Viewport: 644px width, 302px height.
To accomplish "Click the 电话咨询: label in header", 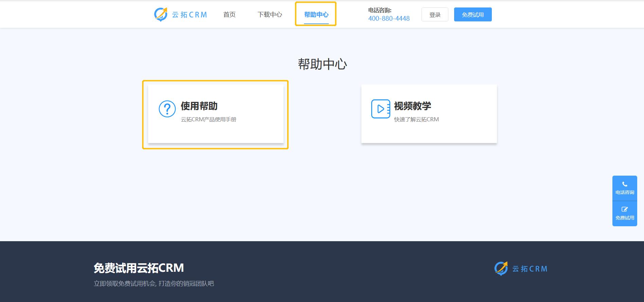I will (x=380, y=11).
